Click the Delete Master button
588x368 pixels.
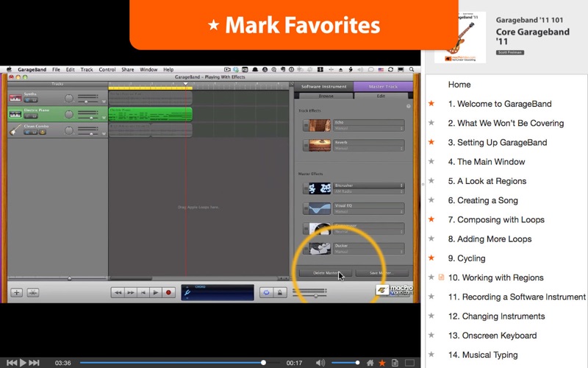[325, 273]
